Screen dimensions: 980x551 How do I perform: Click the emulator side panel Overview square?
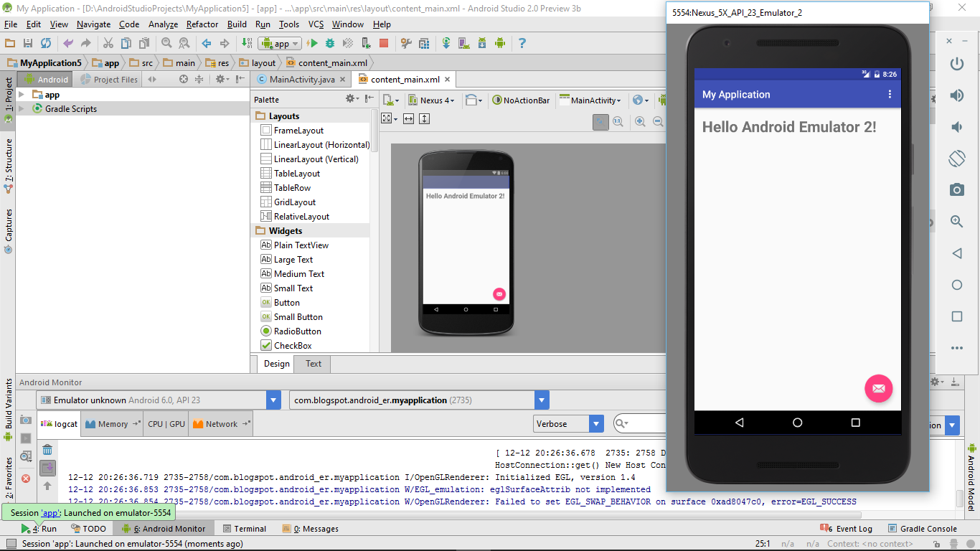(x=956, y=316)
